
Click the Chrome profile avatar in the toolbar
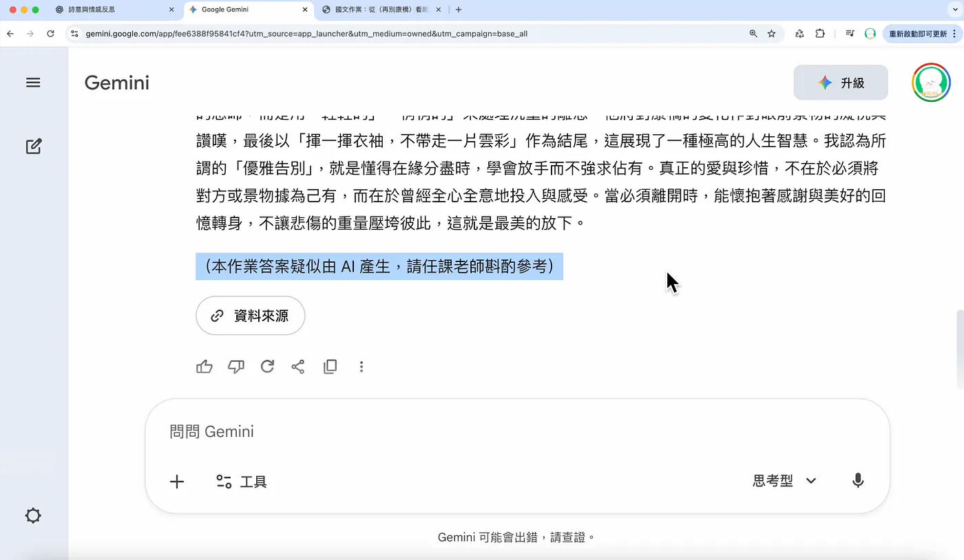point(870,33)
